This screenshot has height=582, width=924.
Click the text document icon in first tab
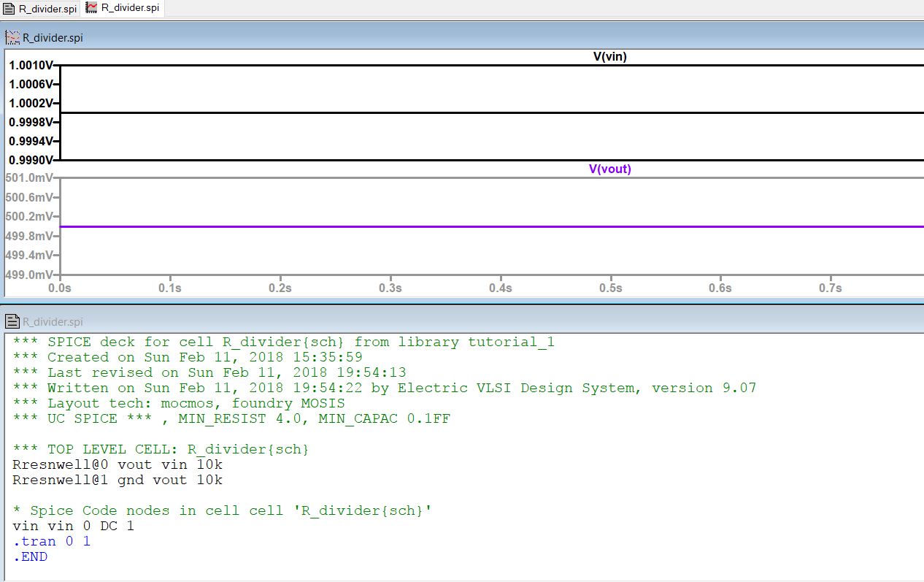point(9,9)
